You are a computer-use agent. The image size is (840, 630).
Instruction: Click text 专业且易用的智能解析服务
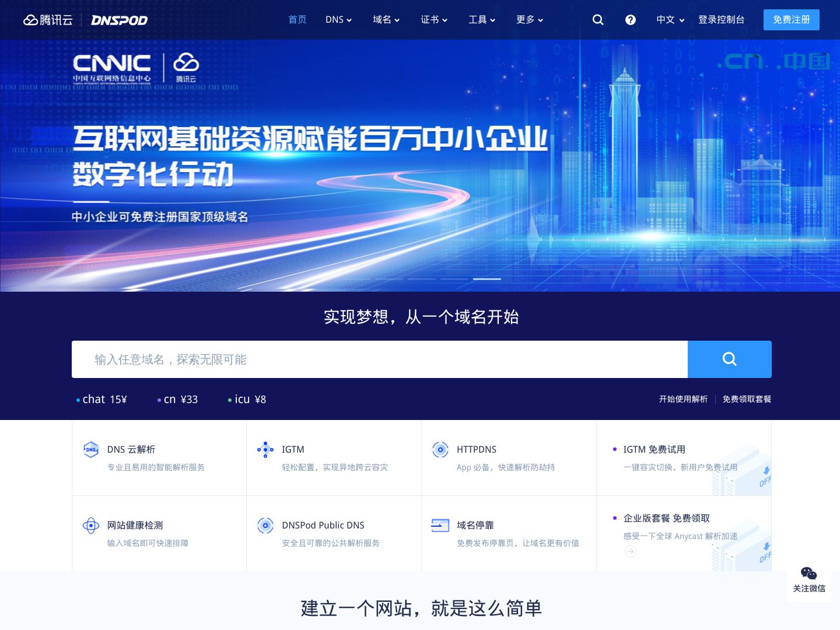tap(156, 467)
